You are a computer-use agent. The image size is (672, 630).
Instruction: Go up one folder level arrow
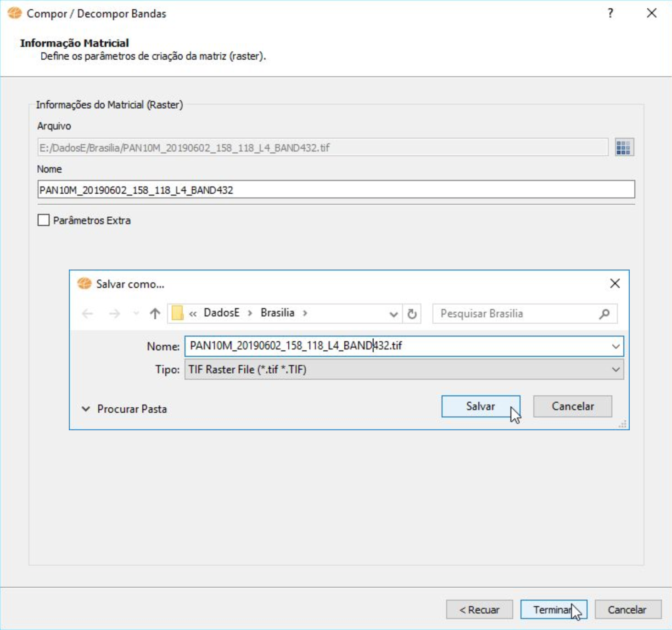click(x=155, y=314)
